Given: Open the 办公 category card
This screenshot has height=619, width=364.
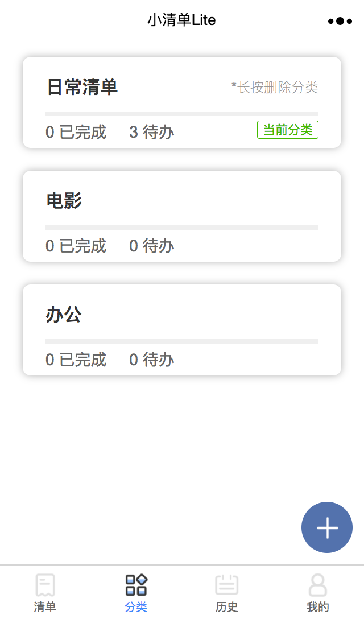Looking at the screenshot, I should (x=182, y=330).
